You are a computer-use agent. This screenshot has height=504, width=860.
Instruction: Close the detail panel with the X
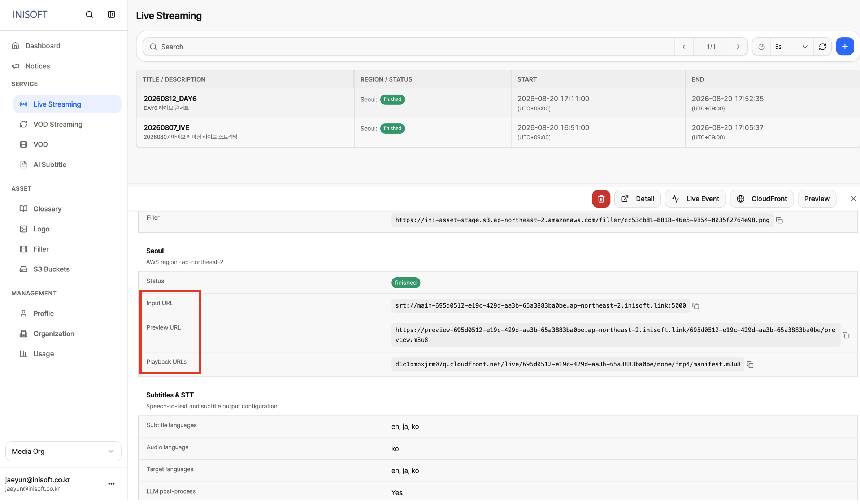(x=853, y=199)
